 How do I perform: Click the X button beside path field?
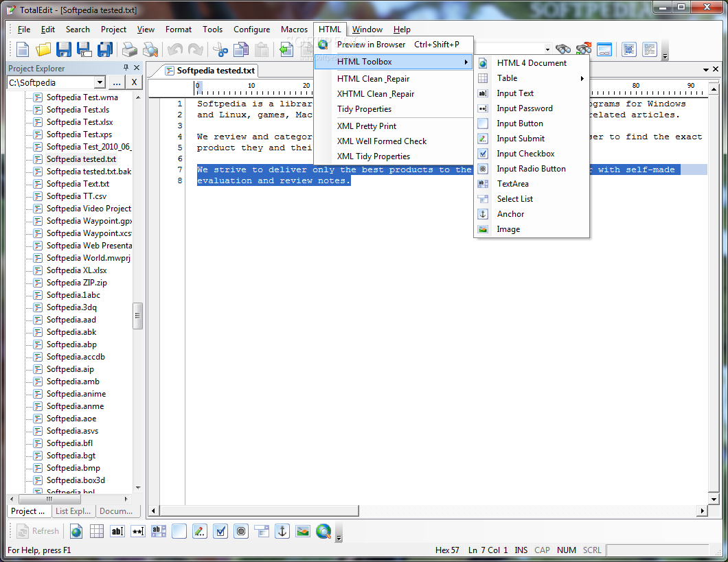click(134, 82)
